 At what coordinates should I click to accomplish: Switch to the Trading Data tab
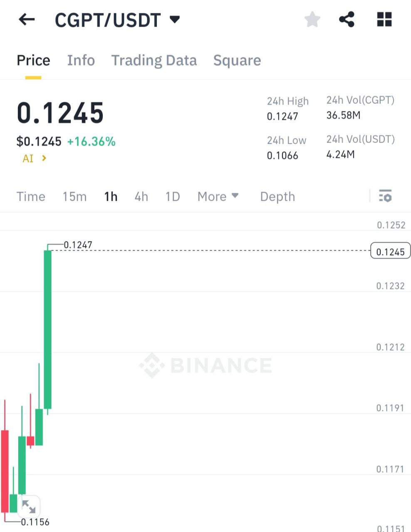point(154,61)
